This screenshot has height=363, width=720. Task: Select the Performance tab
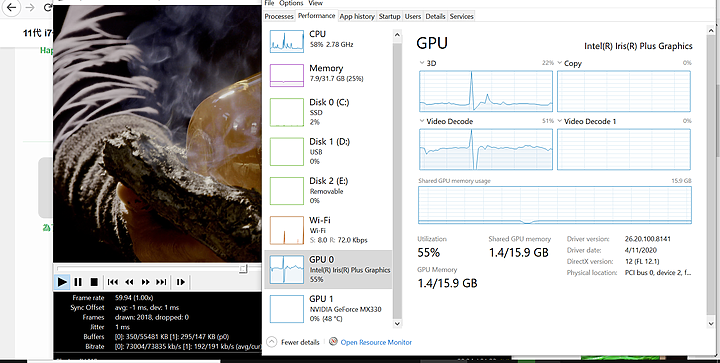[x=316, y=16]
